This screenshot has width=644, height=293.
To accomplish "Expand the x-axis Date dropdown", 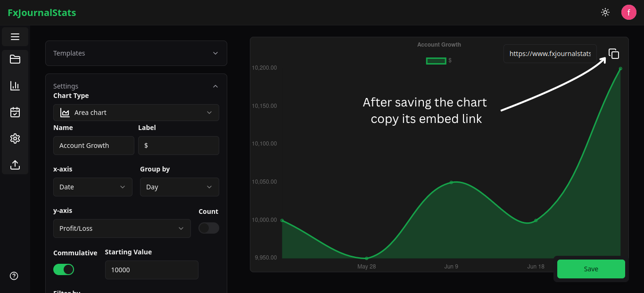I will [92, 187].
